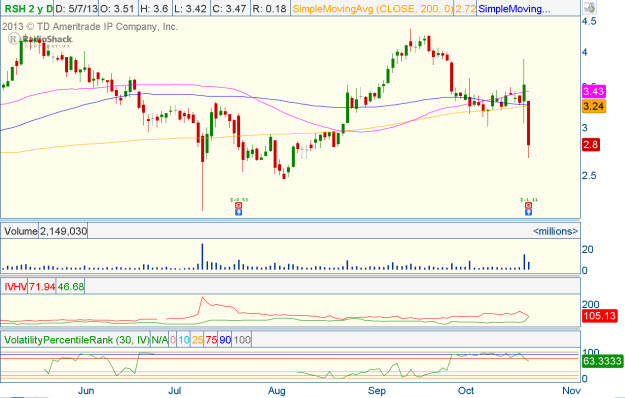Click the October red earnings phone marker
The height and width of the screenshot is (398, 625).
coord(528,205)
